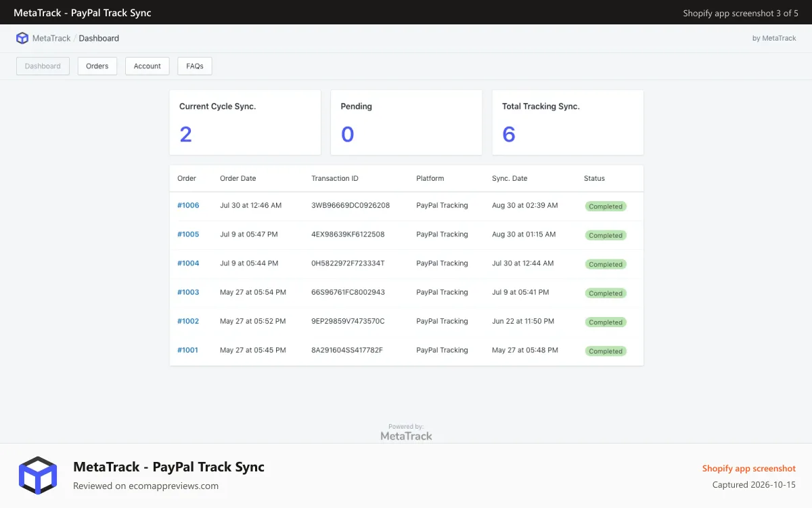Click order date Jul 9 at 05:44 PM

coord(249,263)
